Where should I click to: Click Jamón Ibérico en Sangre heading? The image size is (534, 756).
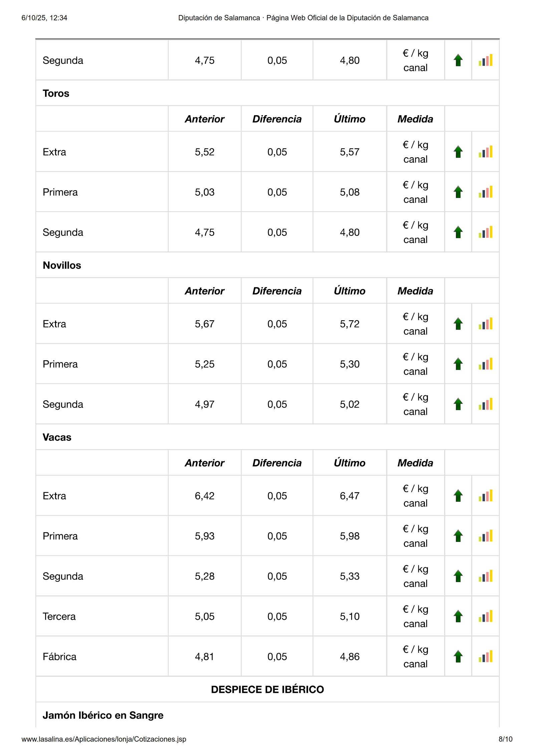pyautogui.click(x=103, y=715)
